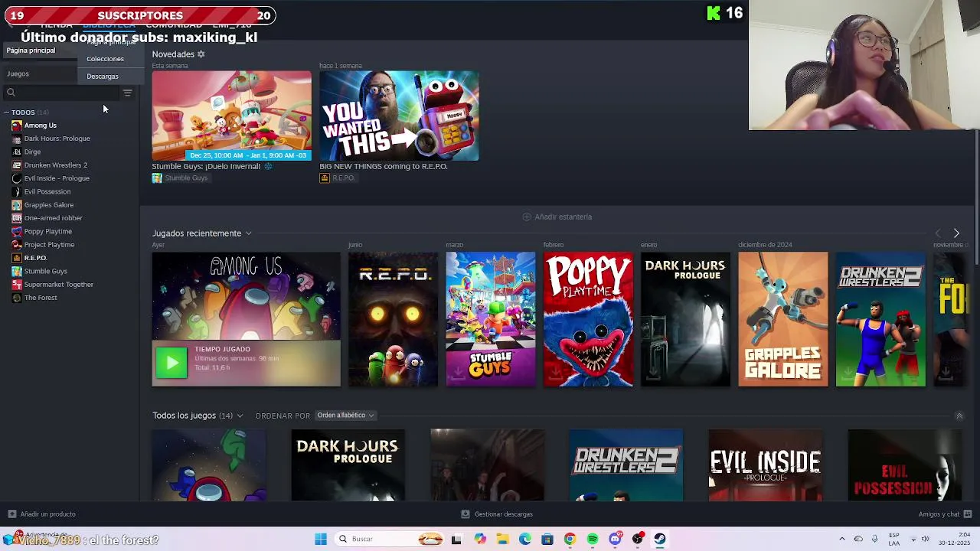The width and height of the screenshot is (980, 551).
Task: Click R.E.P.O. small icon under news
Action: pos(325,178)
